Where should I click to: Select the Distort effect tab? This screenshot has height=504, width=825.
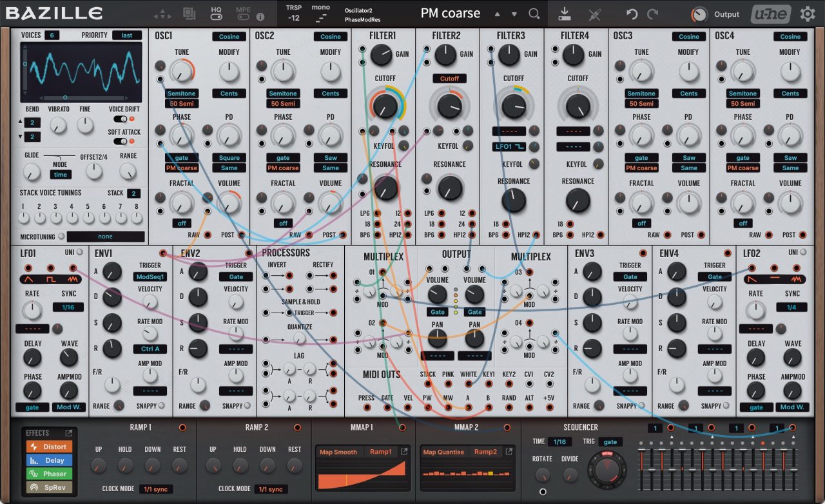pos(49,447)
